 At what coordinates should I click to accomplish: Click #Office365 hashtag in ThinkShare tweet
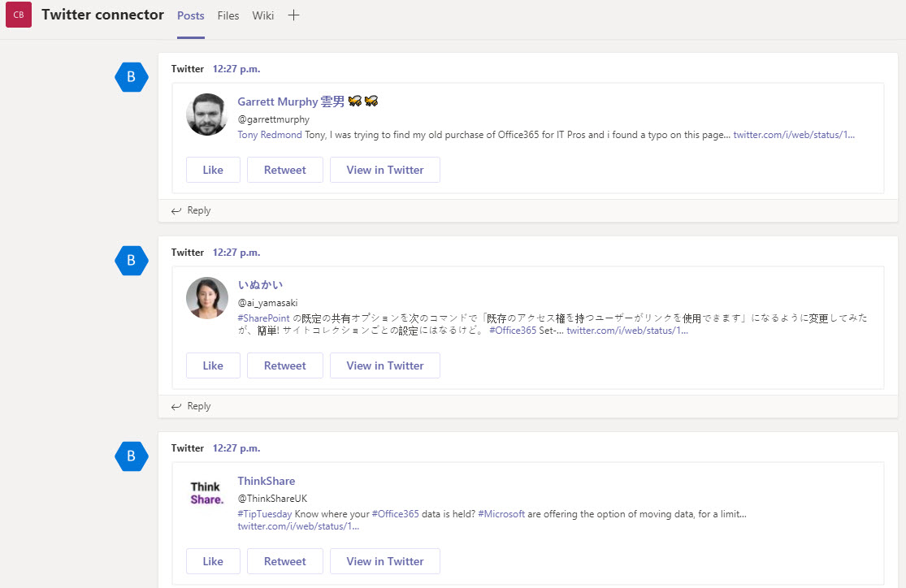(395, 514)
